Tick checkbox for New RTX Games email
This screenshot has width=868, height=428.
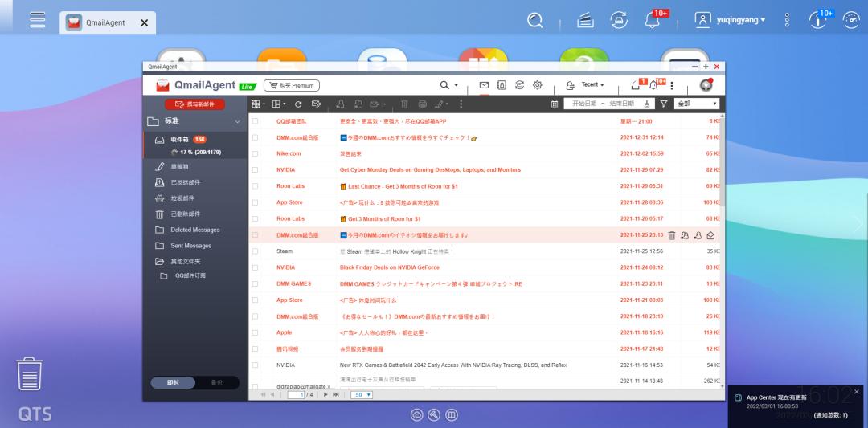coord(256,365)
